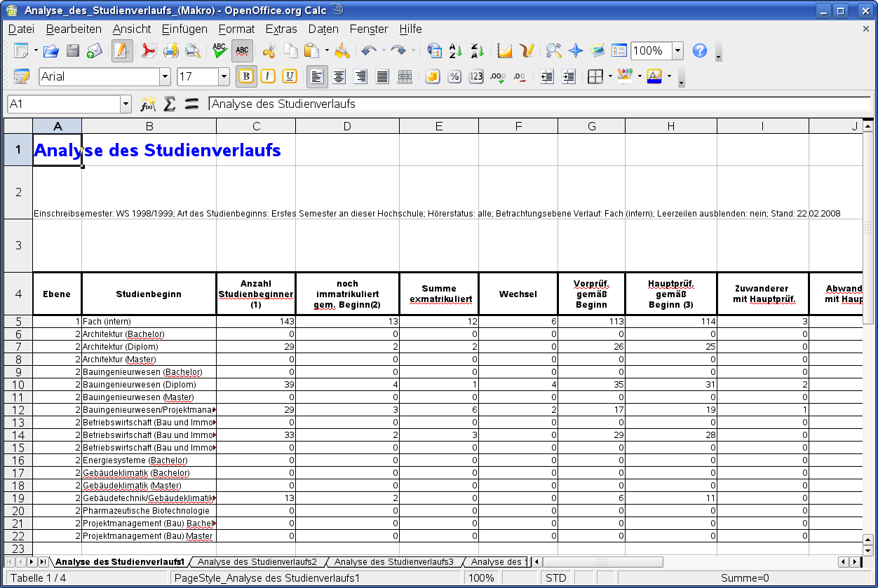The height and width of the screenshot is (588, 878).
Task: Align cell text right
Action: (361, 76)
